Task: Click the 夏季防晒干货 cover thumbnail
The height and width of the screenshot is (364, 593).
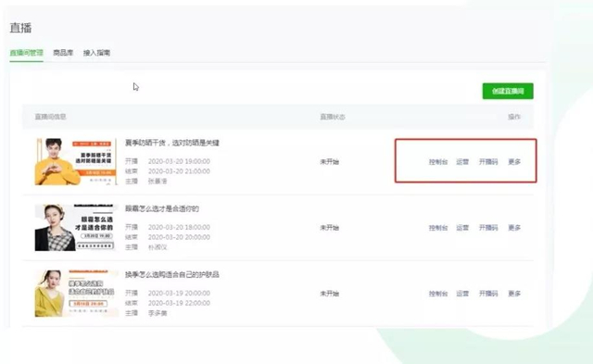Action: coord(76,162)
